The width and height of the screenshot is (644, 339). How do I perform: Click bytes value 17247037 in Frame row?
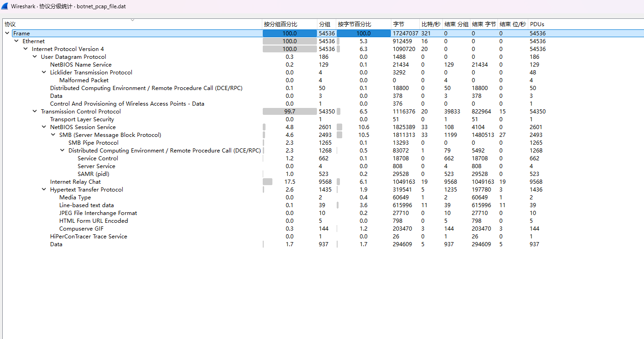pyautogui.click(x=405, y=34)
